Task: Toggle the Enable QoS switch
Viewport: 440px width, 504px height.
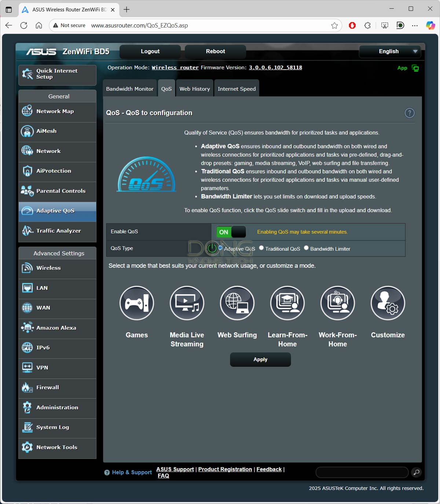Action: tap(231, 232)
